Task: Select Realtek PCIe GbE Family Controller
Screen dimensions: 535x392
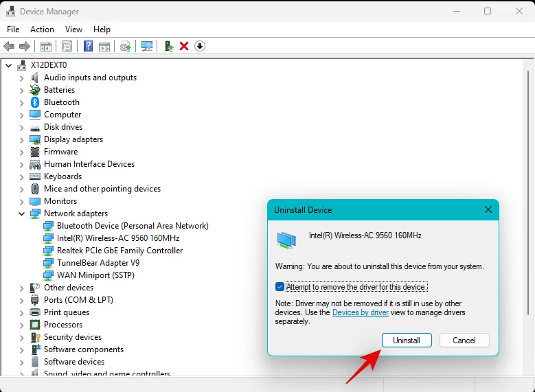Action: pos(119,251)
